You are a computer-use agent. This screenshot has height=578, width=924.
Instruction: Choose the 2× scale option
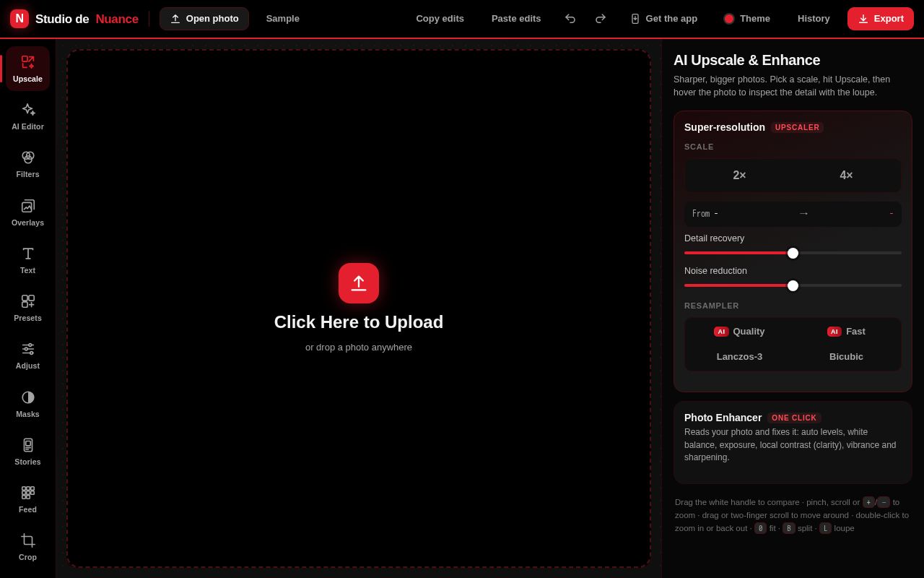pyautogui.click(x=739, y=176)
